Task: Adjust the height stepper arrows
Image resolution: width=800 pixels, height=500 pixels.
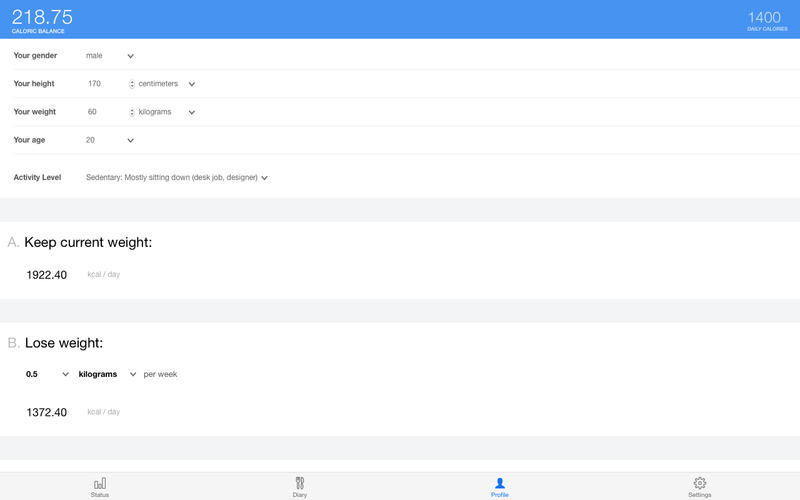Action: coord(132,84)
